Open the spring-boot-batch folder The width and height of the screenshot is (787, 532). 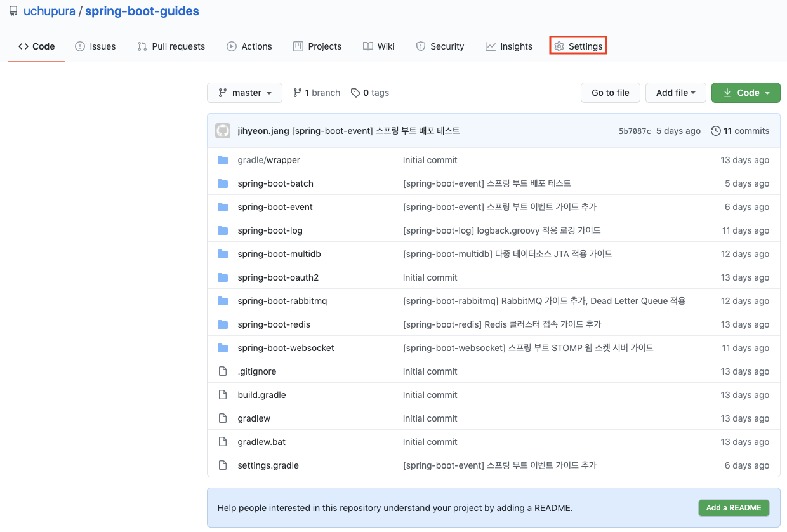point(275,183)
